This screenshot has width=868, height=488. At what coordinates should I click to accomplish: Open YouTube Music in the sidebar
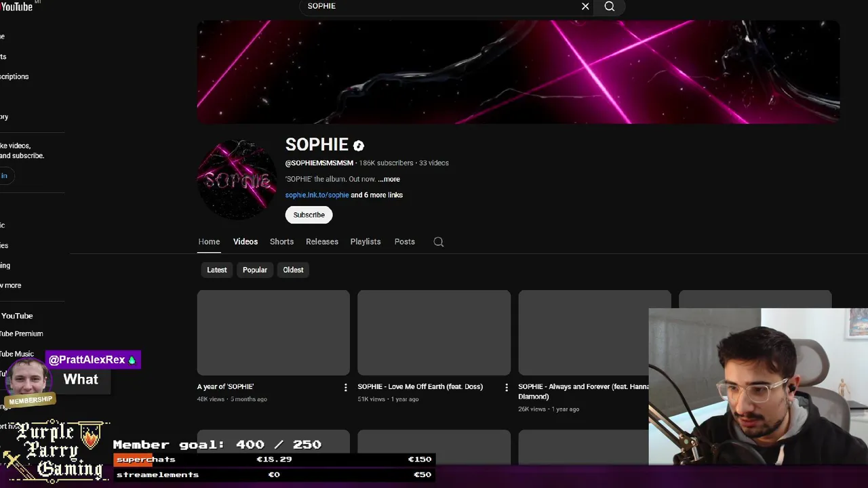(x=17, y=354)
